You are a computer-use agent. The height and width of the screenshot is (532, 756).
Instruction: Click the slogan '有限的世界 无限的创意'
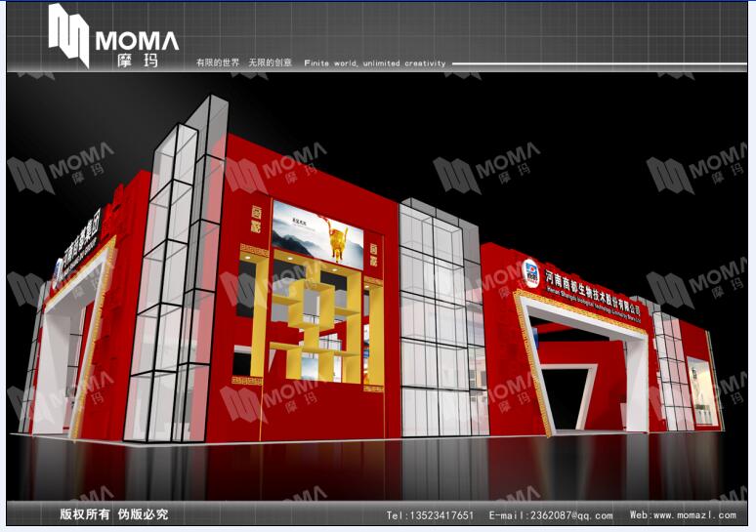coord(244,62)
